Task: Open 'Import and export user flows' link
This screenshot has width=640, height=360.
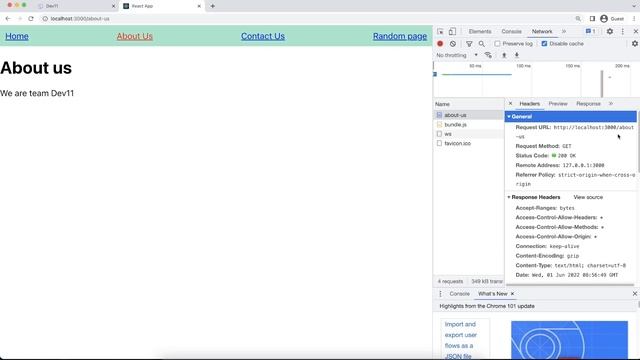Action: [461, 340]
